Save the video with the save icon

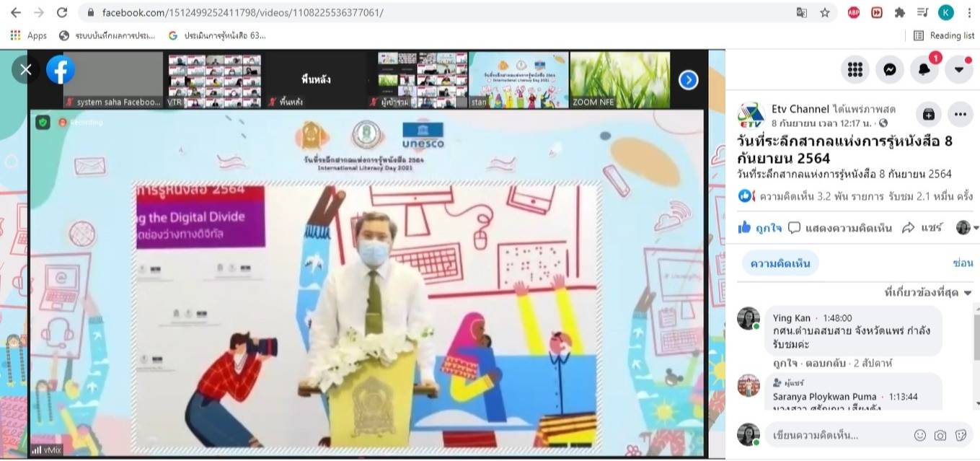tap(928, 114)
